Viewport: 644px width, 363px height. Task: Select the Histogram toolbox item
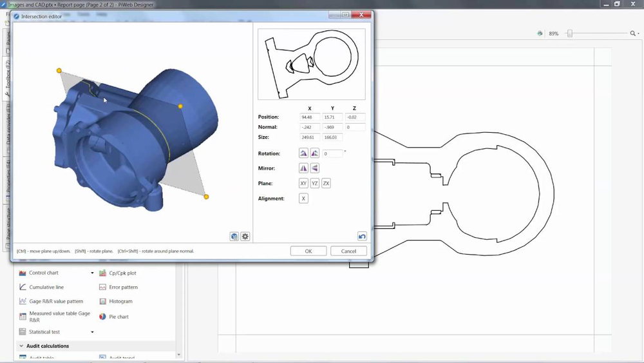(x=116, y=301)
